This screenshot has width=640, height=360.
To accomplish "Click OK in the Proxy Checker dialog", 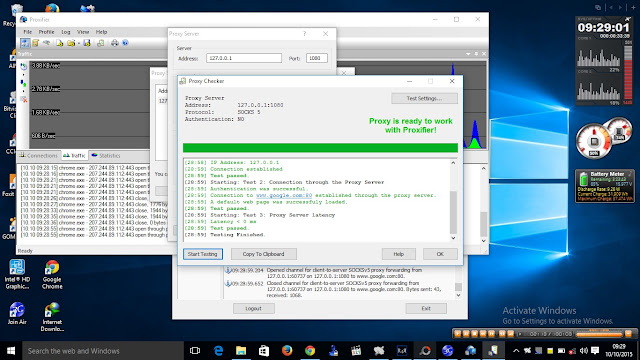I will tap(440, 254).
